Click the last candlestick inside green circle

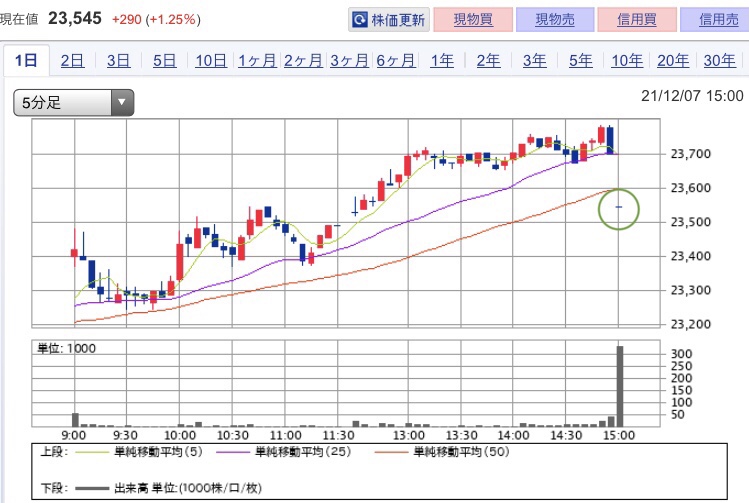click(x=619, y=207)
